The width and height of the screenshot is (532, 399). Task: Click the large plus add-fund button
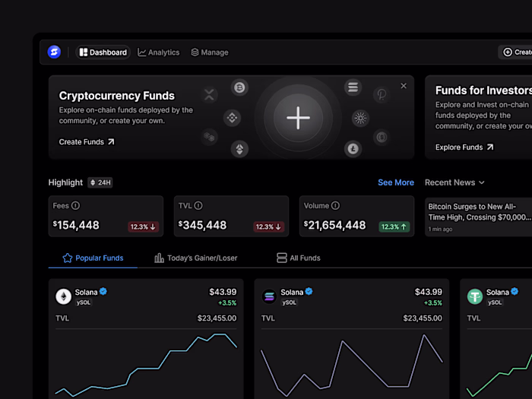coord(298,118)
